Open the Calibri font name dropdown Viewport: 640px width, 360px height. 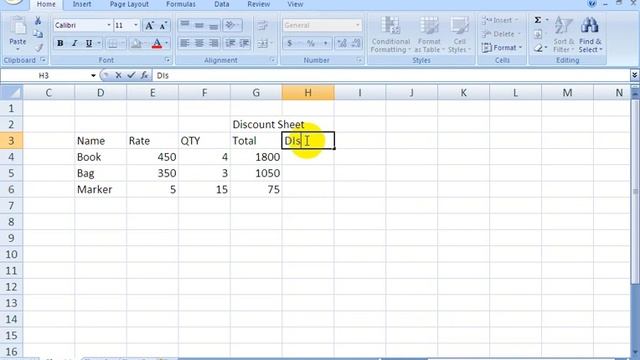coord(109,25)
